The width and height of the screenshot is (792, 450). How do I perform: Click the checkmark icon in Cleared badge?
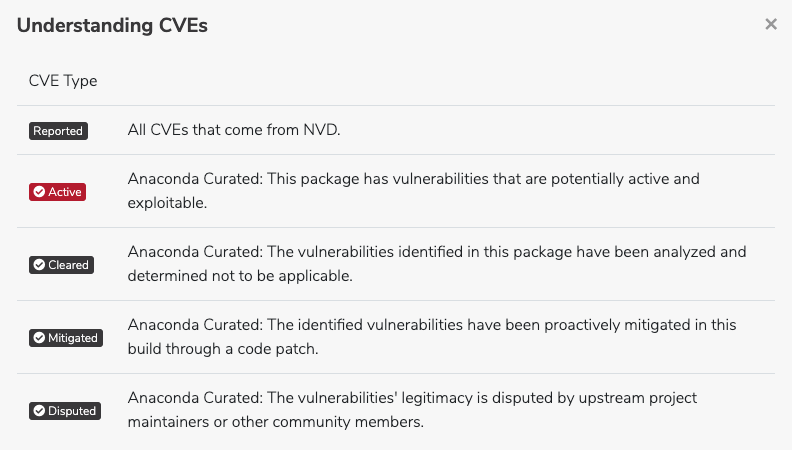tap(39, 265)
